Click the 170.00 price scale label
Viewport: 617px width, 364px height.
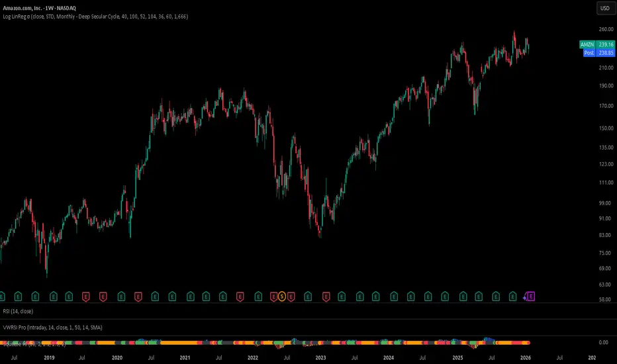click(606, 106)
